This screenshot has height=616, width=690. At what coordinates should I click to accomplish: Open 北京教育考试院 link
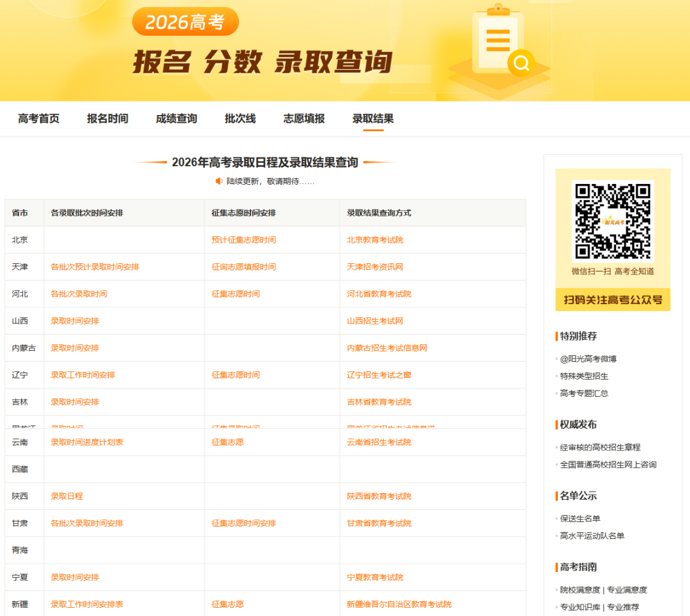(375, 240)
